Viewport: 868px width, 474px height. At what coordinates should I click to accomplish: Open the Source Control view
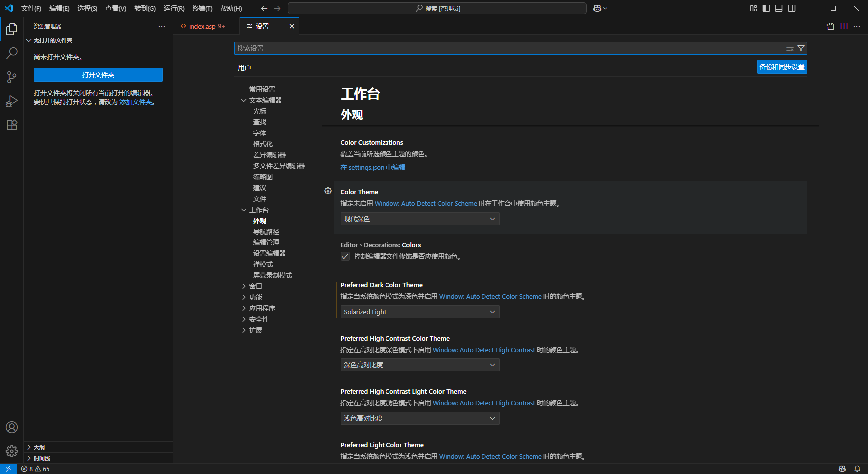coord(12,77)
